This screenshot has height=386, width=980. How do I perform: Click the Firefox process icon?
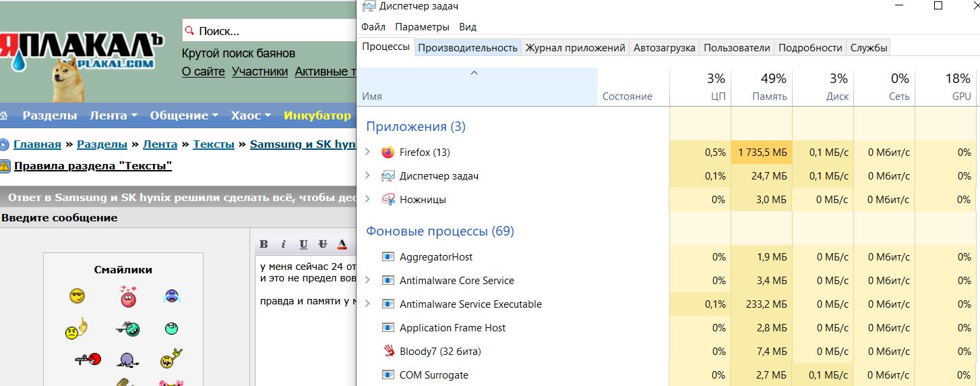click(388, 153)
